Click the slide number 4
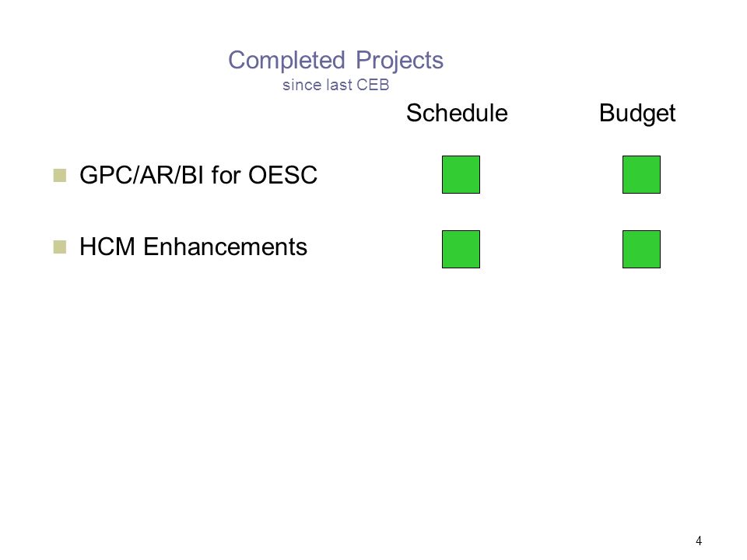 pos(699,541)
